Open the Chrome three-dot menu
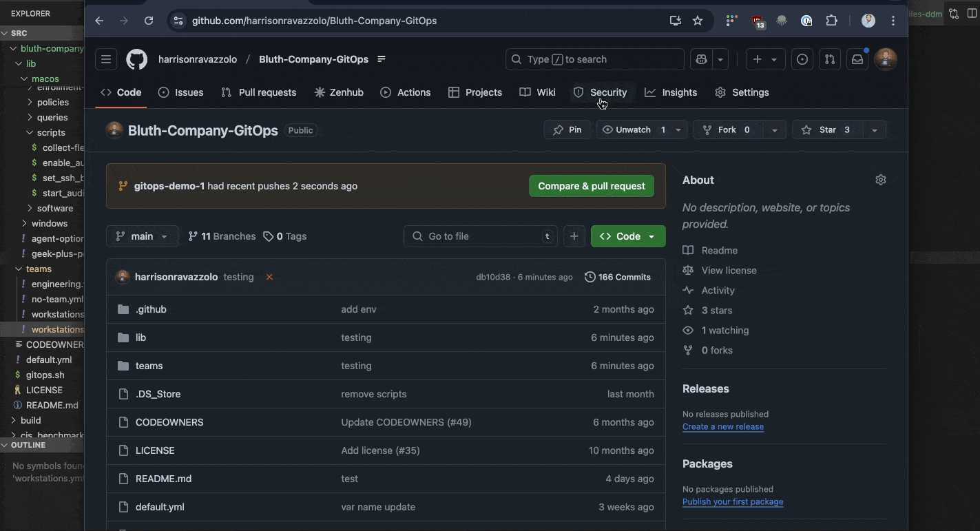The image size is (980, 531). 893,21
